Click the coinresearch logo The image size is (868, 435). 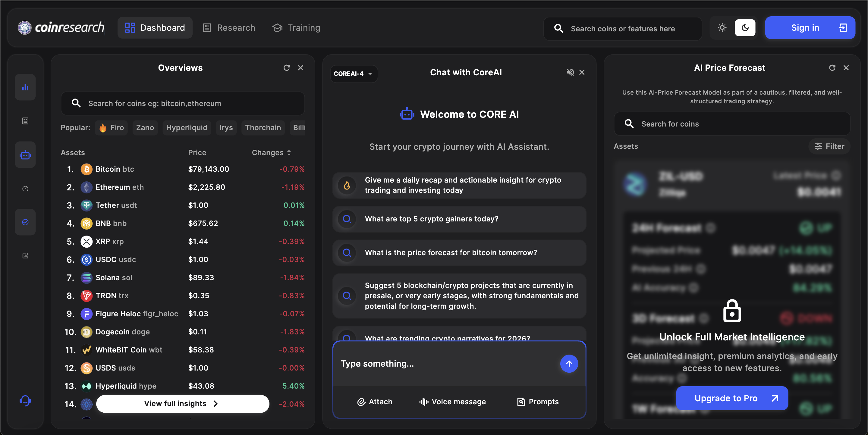click(x=61, y=28)
